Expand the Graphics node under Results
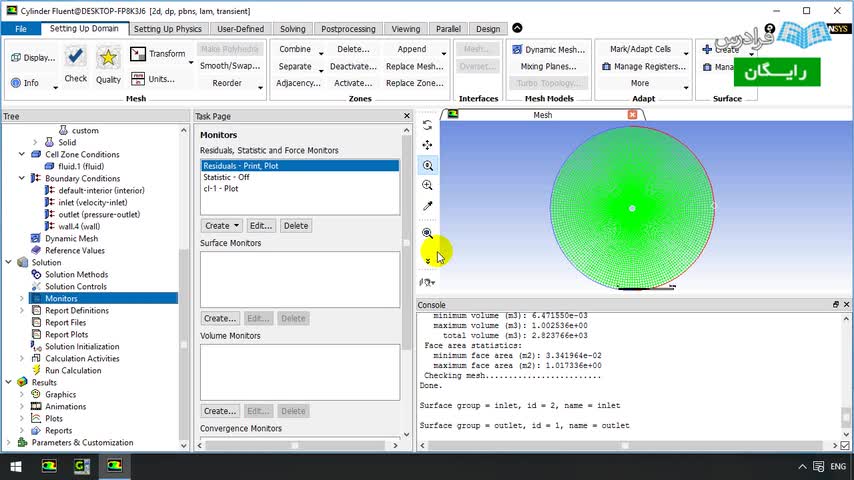The width and height of the screenshot is (854, 480). 22,394
